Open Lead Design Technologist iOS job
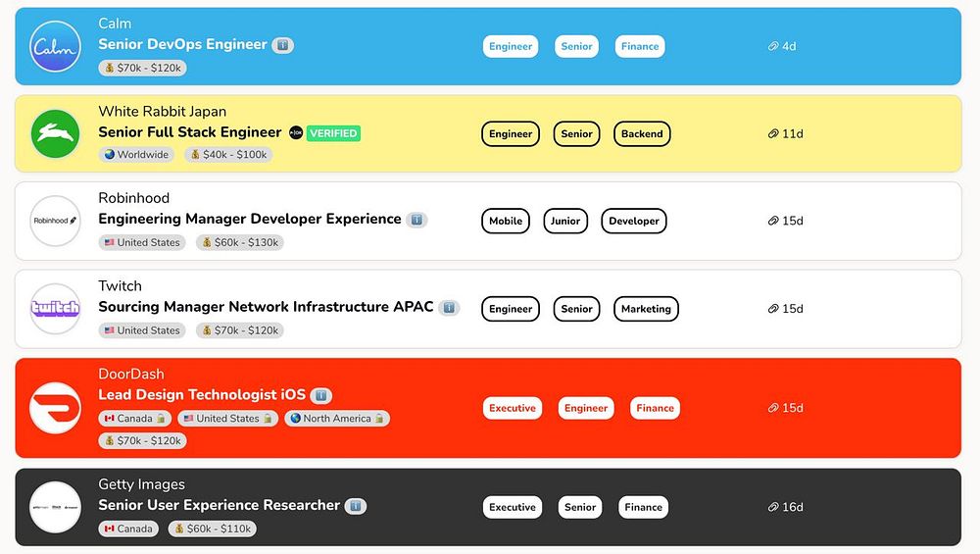 click(202, 395)
